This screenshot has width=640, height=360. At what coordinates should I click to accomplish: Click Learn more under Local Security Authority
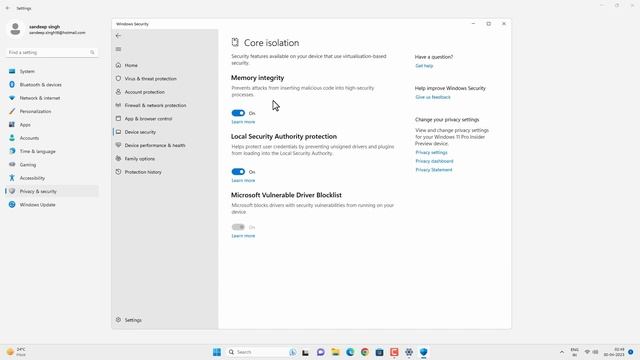pos(243,180)
